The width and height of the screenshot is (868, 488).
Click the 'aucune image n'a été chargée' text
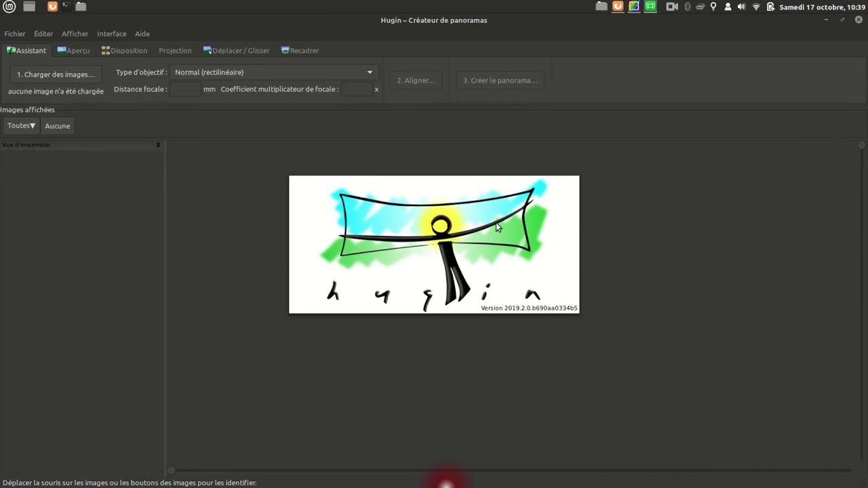pyautogui.click(x=56, y=91)
